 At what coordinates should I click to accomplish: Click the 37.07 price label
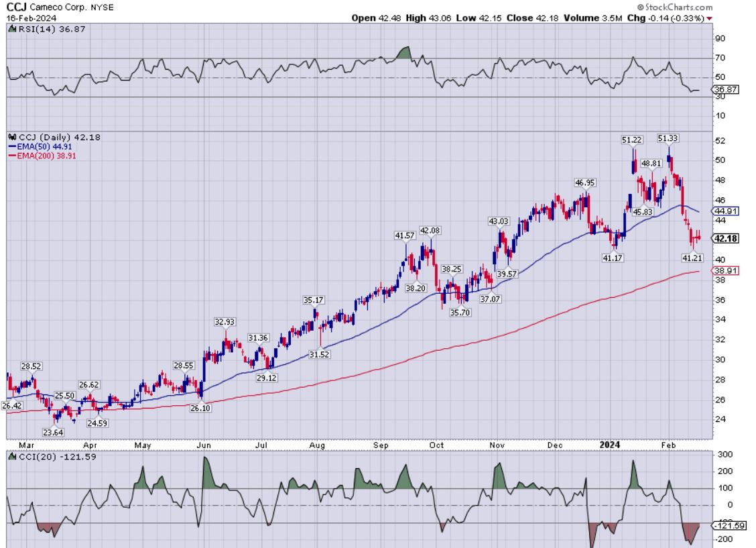click(x=490, y=299)
